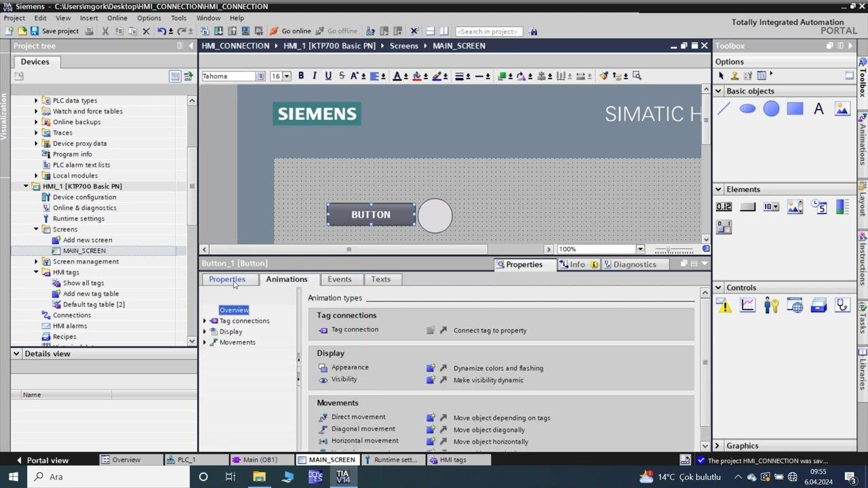Collapse the Controls toolbox section
The height and width of the screenshot is (488, 868).
[718, 288]
